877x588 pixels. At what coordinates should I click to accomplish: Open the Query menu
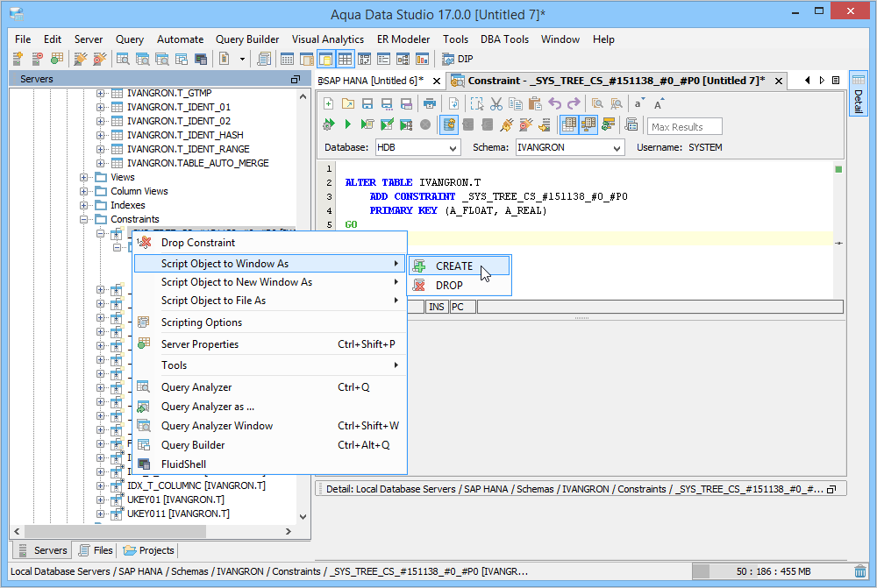[130, 39]
